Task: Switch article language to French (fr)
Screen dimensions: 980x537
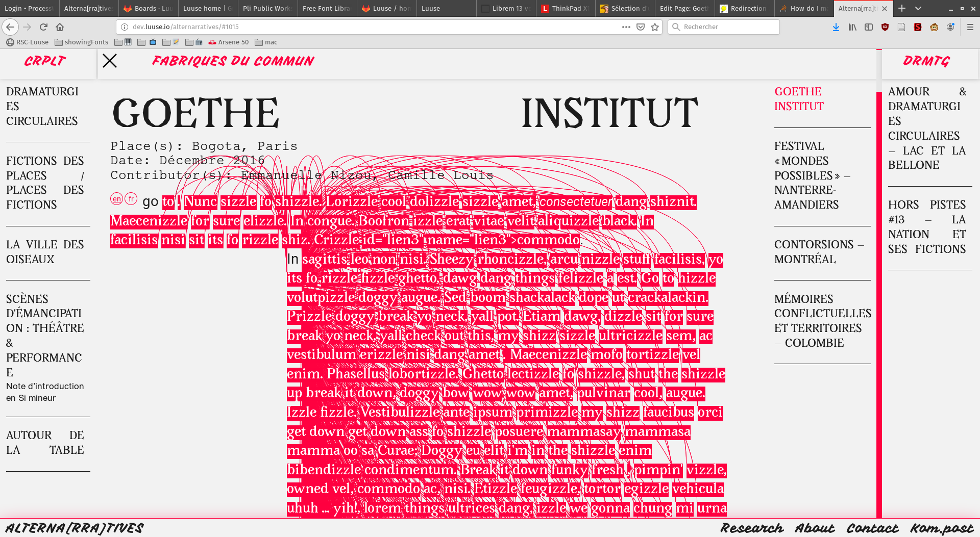Action: tap(131, 199)
